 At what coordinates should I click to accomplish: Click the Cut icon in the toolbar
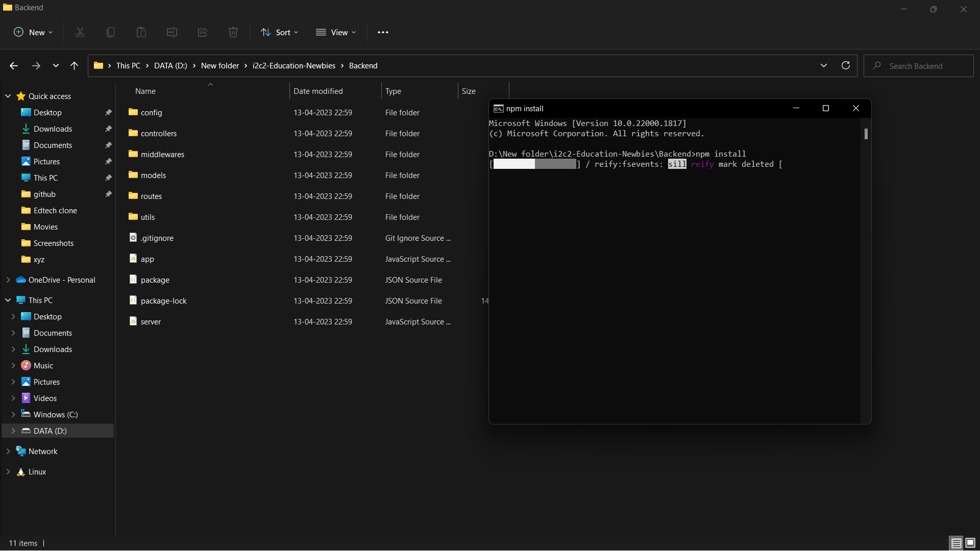click(80, 32)
